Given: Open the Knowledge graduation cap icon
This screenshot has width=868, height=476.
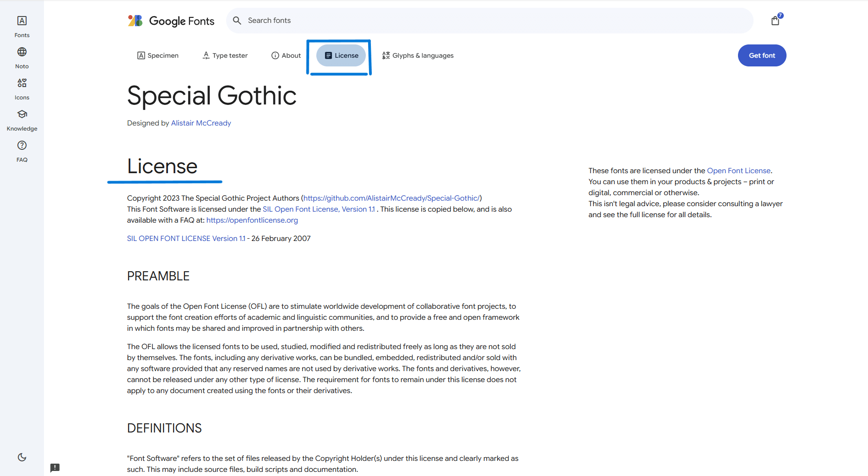Looking at the screenshot, I should click(22, 114).
